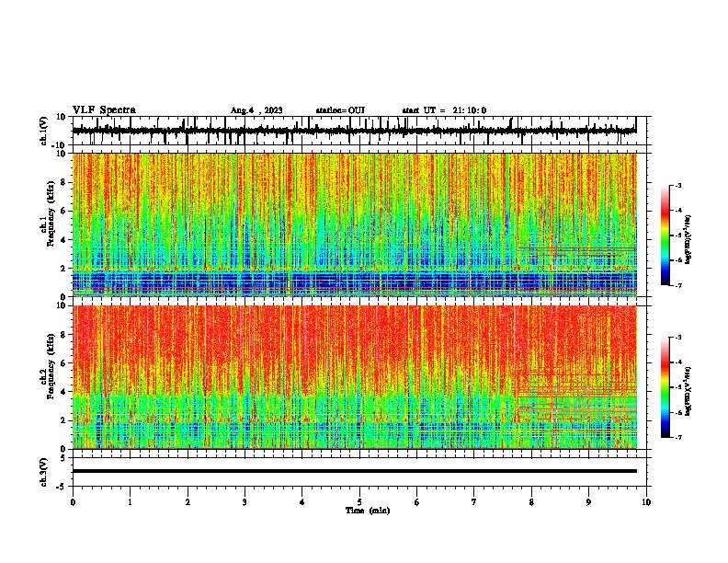Click inside the ch.1 spectrogram panel
Image resolution: width=728 pixels, height=563 pixels.
click(354, 224)
